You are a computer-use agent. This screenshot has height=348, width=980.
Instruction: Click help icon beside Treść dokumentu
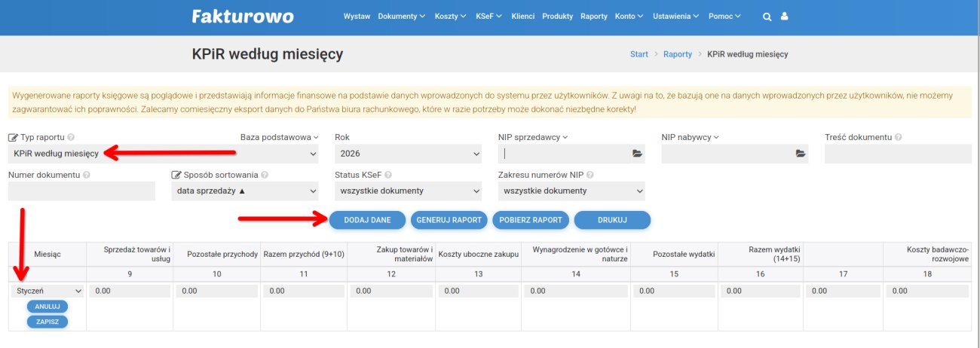click(x=899, y=137)
